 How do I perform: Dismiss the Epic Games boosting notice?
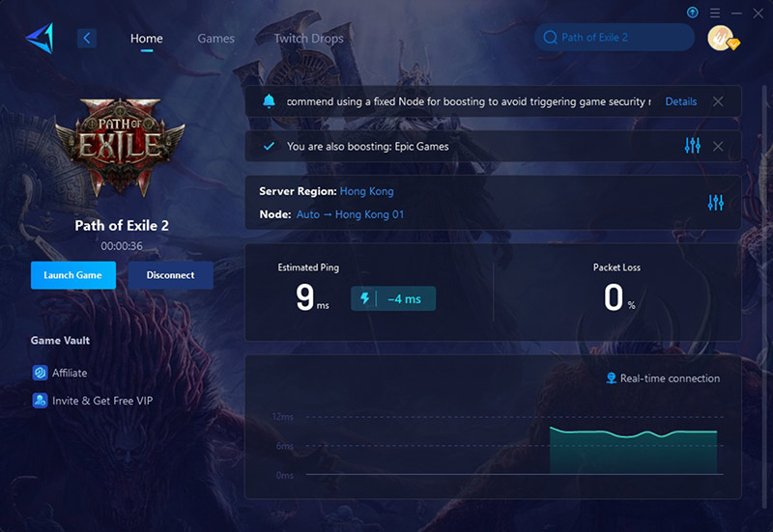(718, 147)
